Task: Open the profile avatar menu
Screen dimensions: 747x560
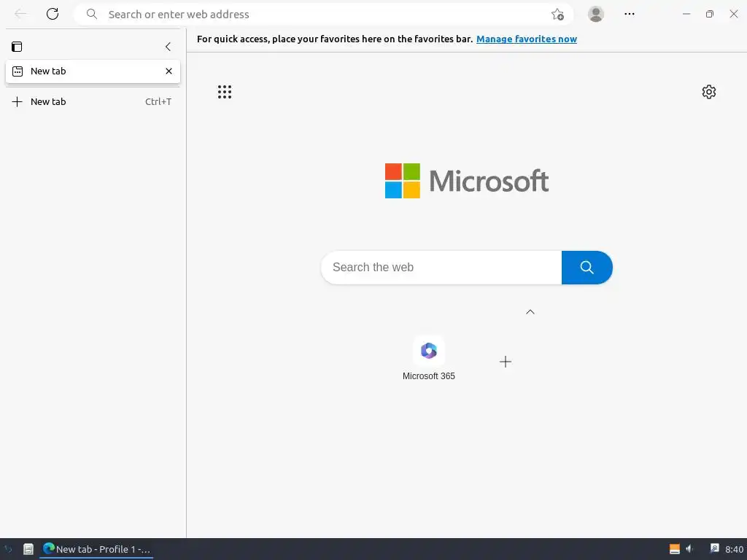Action: pos(595,14)
